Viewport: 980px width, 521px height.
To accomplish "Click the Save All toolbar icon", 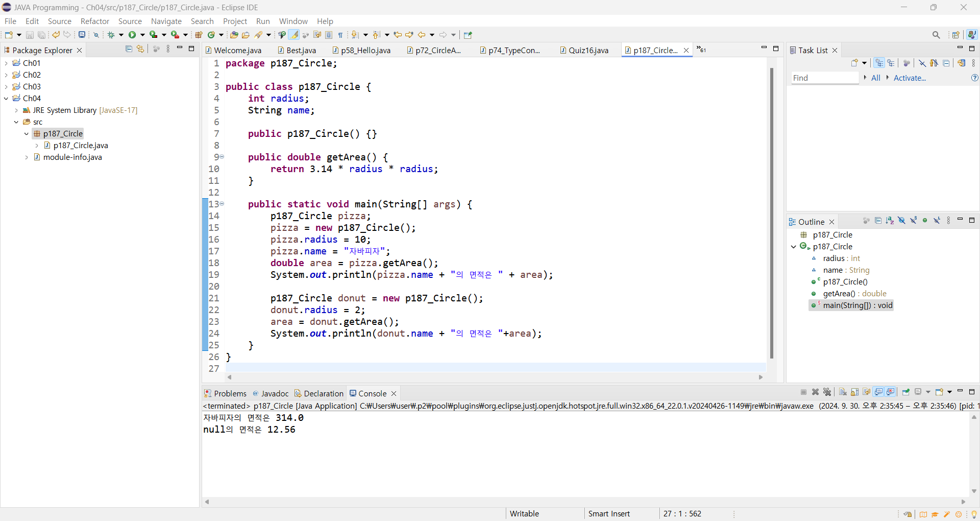I will (42, 35).
